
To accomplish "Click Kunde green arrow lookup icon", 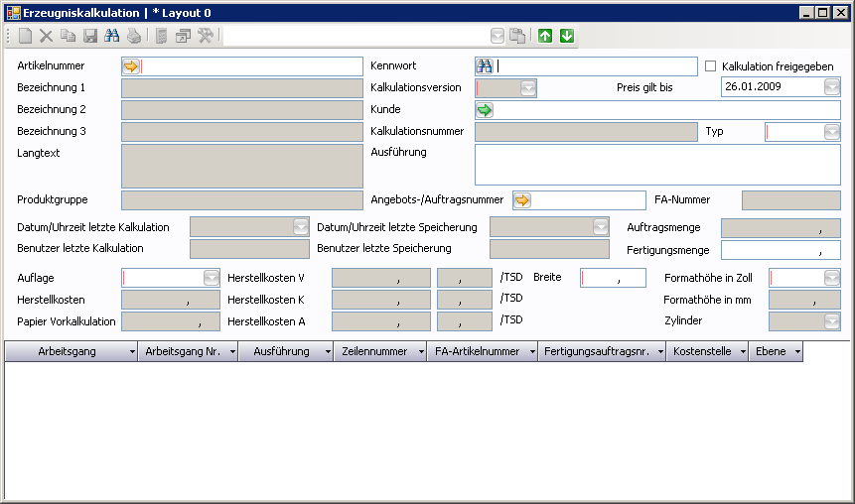I will click(485, 110).
